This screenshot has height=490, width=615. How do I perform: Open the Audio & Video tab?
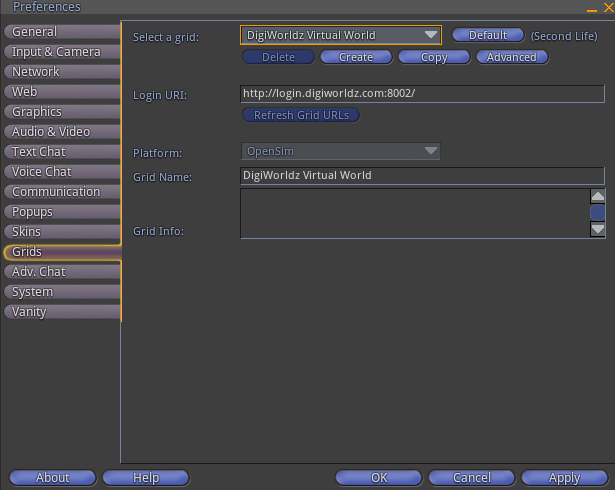pyautogui.click(x=62, y=132)
